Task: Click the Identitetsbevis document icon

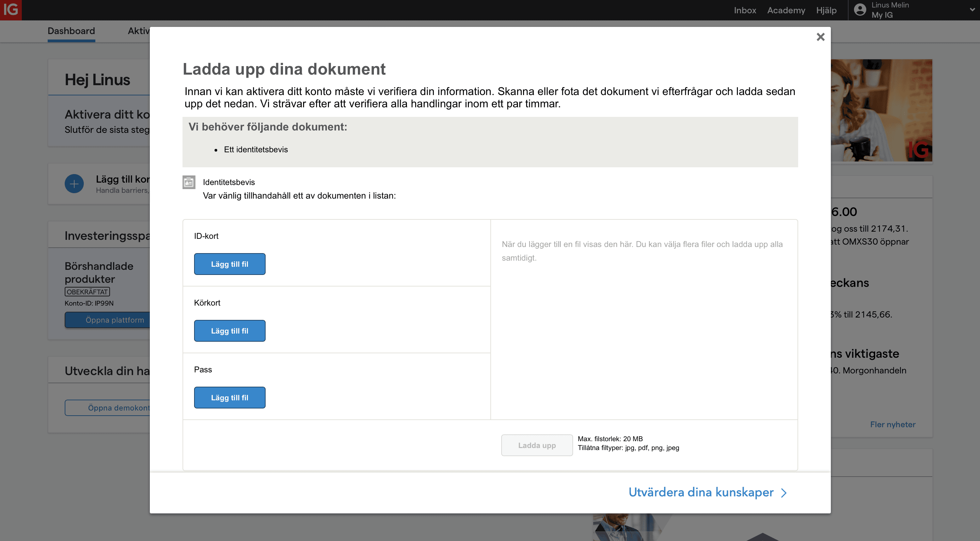Action: tap(189, 182)
